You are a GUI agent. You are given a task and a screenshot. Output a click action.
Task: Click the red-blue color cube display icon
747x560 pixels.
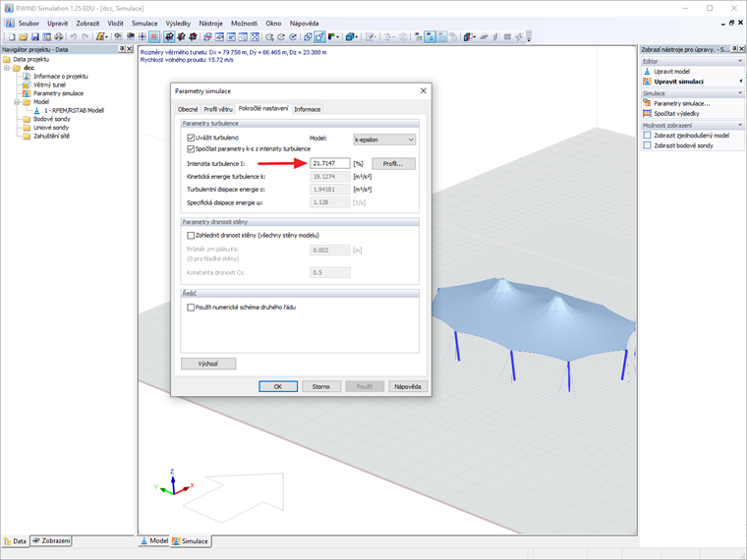pyautogui.click(x=467, y=36)
